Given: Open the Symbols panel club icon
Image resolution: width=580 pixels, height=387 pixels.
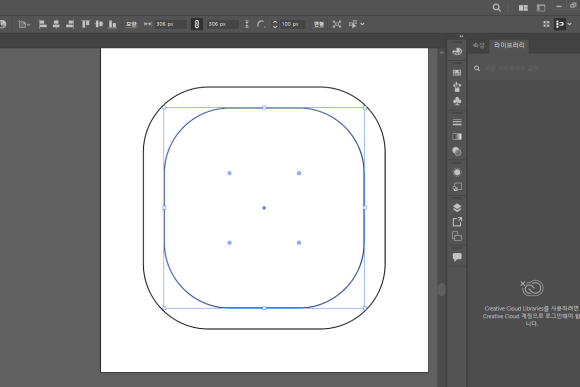Looking at the screenshot, I should click(457, 101).
